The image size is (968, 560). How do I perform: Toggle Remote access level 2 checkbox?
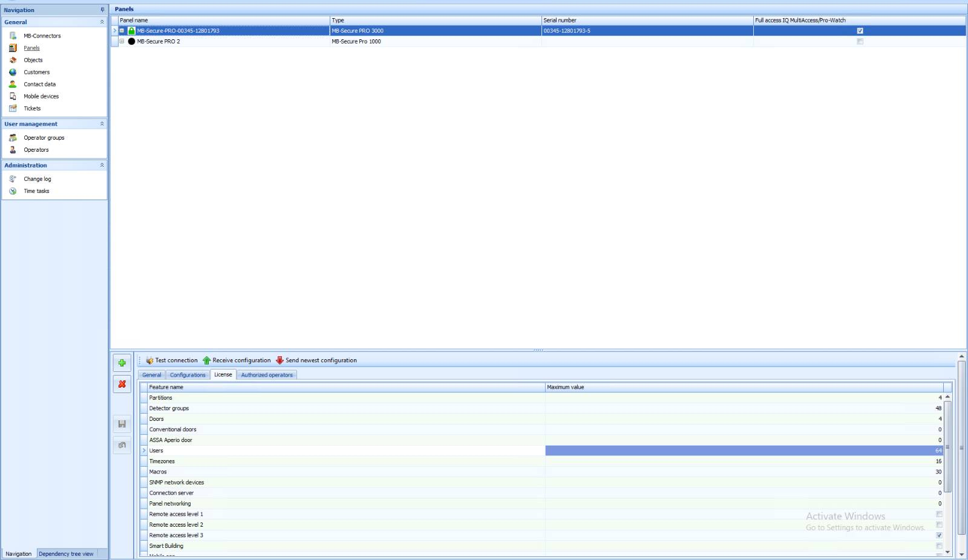coord(939,524)
